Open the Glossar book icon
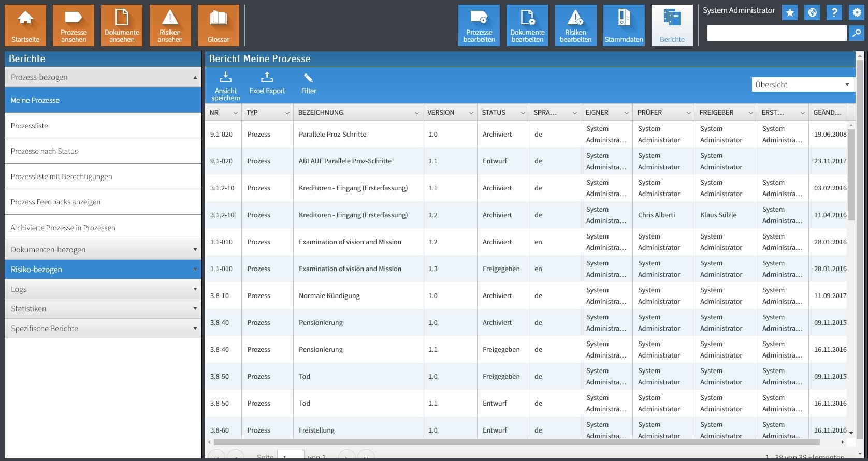Image resolution: width=868 pixels, height=461 pixels. (x=219, y=25)
